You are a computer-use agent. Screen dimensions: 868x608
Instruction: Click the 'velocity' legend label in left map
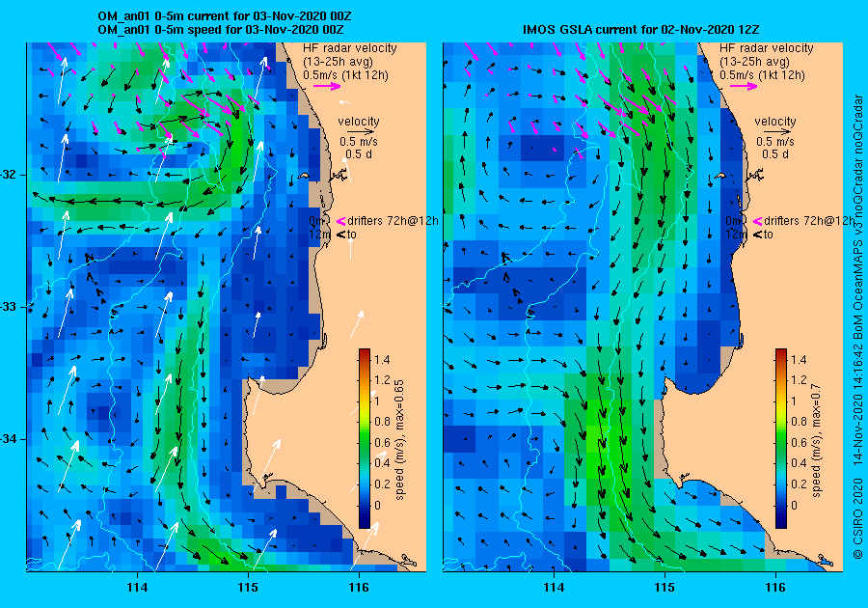pyautogui.click(x=359, y=122)
